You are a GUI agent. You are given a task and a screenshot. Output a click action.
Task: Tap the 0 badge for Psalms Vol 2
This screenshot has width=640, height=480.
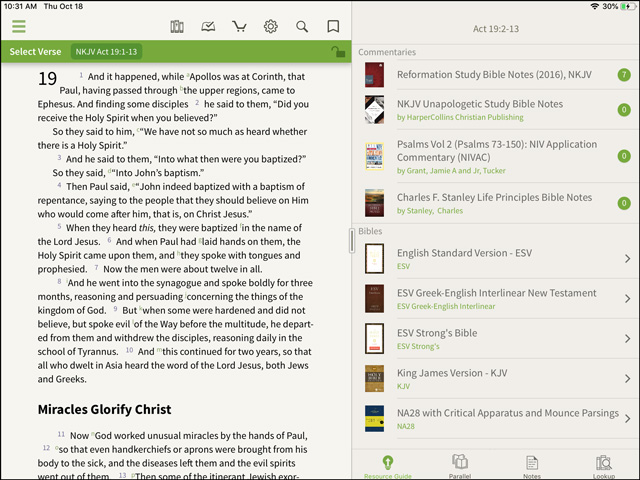pyautogui.click(x=624, y=156)
